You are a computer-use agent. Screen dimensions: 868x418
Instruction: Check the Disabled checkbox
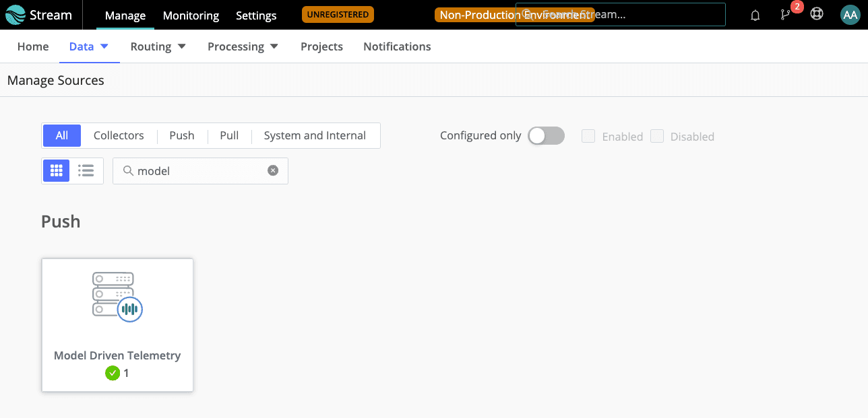[x=657, y=136]
